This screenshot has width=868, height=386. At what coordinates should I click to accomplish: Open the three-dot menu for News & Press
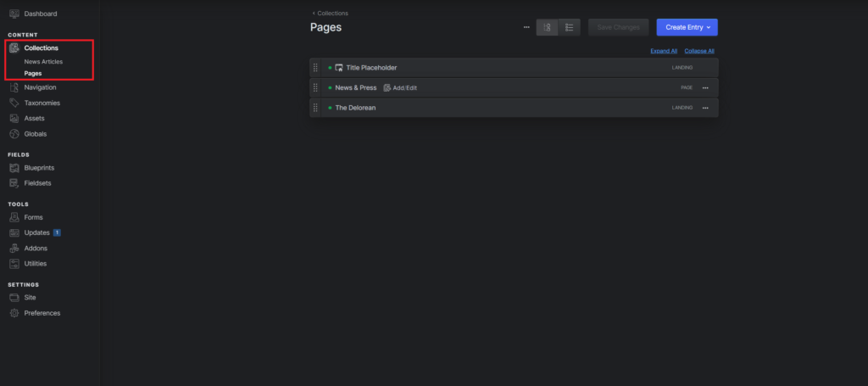(x=704, y=87)
